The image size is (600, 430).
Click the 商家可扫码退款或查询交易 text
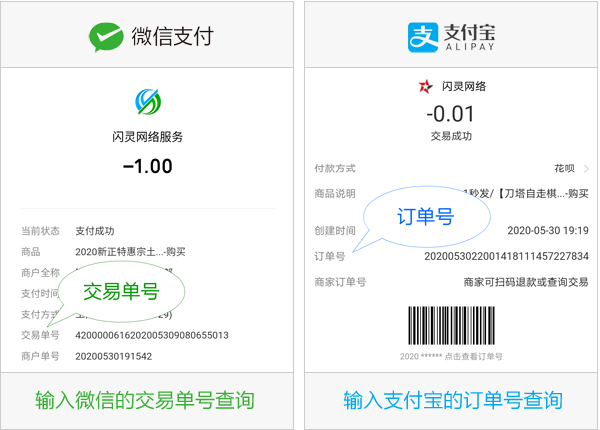[526, 282]
